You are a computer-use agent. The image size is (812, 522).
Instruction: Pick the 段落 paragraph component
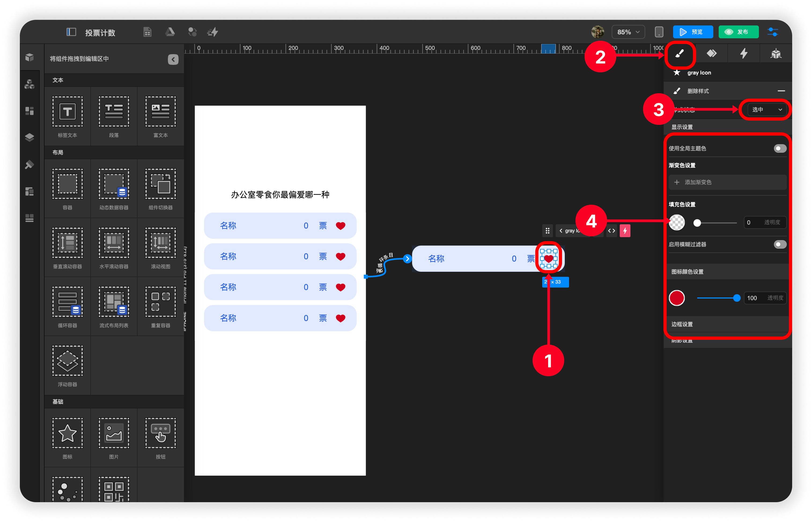pos(114,116)
